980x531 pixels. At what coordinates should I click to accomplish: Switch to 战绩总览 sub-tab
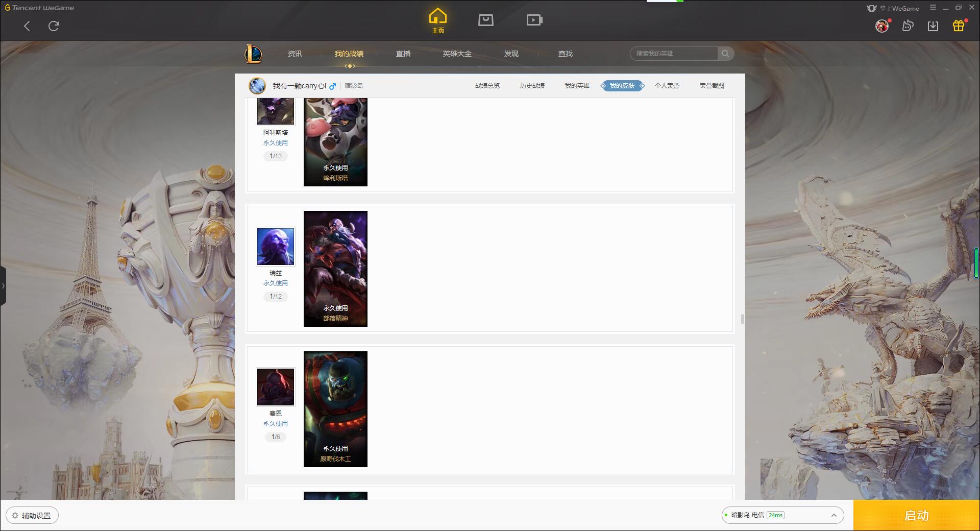[x=487, y=86]
